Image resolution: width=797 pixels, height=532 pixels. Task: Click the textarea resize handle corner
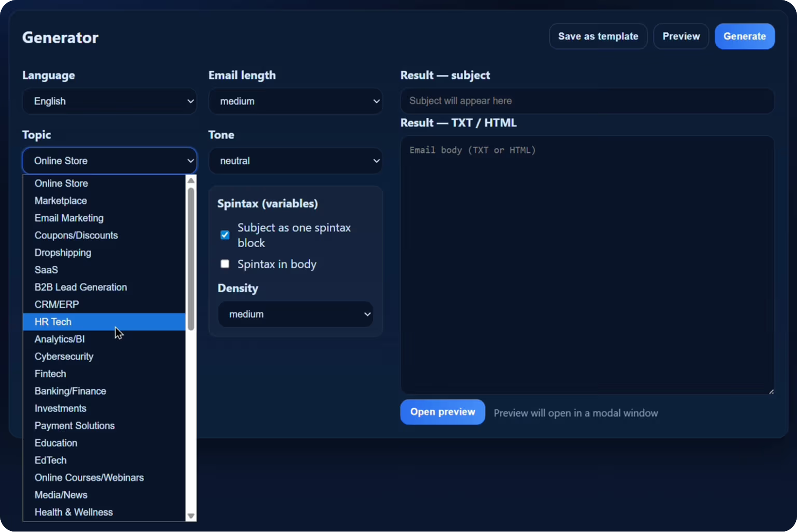[771, 391]
